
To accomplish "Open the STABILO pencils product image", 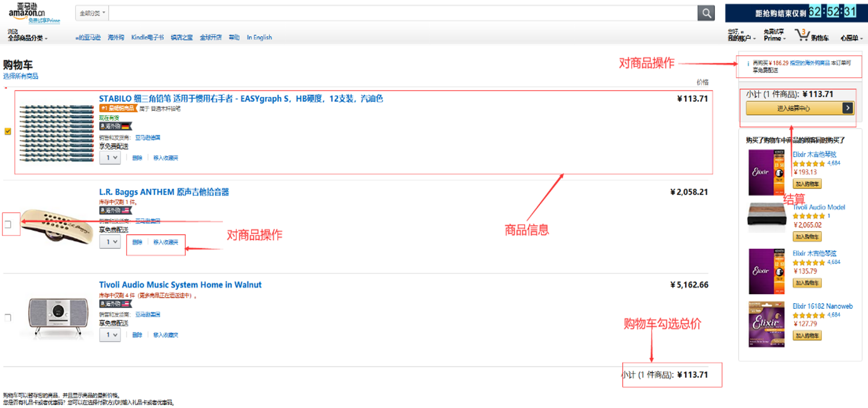I will tap(56, 133).
